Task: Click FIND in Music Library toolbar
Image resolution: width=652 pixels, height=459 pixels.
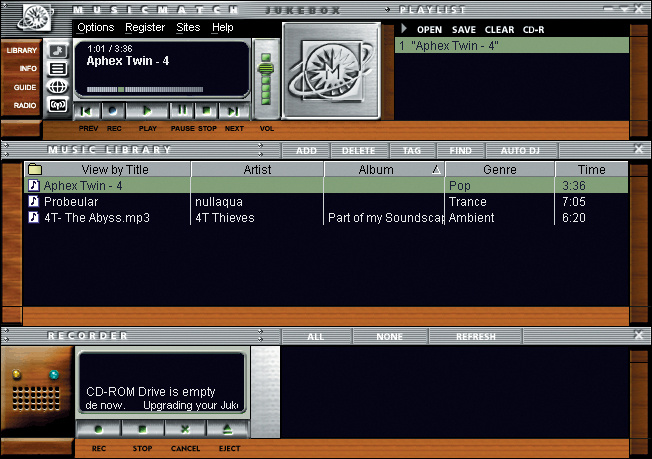Action: point(460,151)
